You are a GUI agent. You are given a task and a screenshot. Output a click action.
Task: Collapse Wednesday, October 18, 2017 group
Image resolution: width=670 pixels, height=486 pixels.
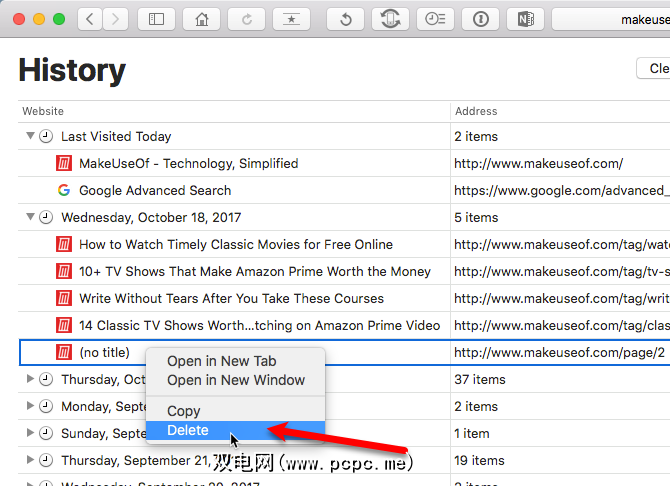coord(30,218)
